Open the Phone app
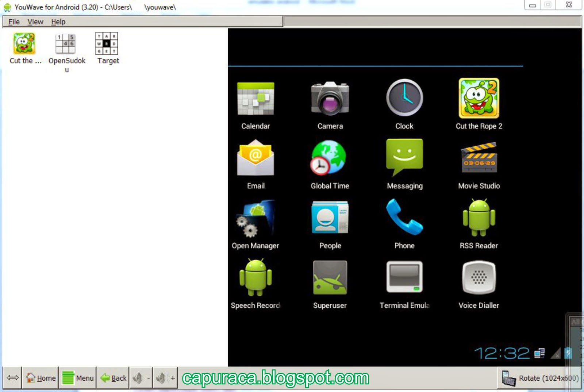 tap(404, 224)
